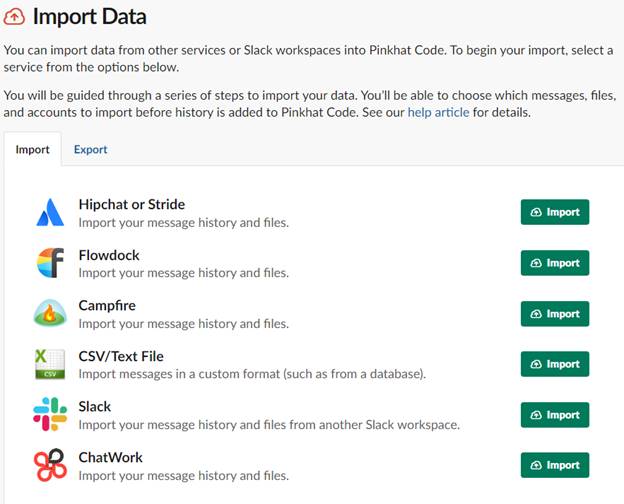Click Flowdock's 'Import your message history' description
Screen dimensions: 624x504
point(184,273)
